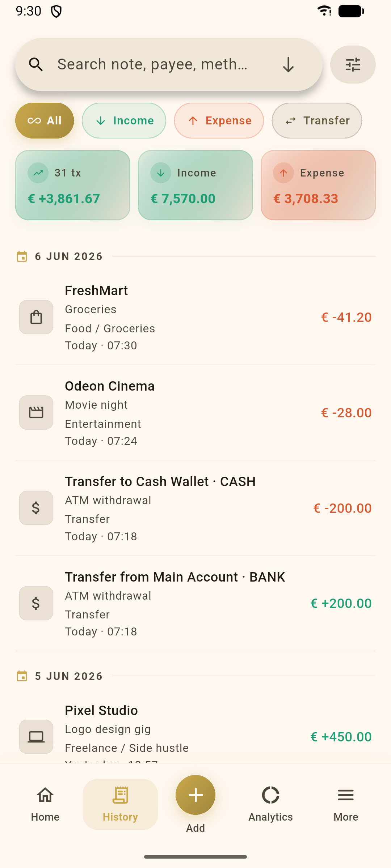The height and width of the screenshot is (868, 391).
Task: Select the All filter chip
Action: 45,120
